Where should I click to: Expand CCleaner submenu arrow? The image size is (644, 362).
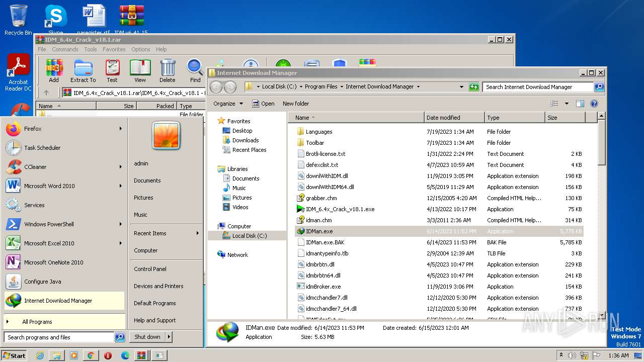point(121,167)
